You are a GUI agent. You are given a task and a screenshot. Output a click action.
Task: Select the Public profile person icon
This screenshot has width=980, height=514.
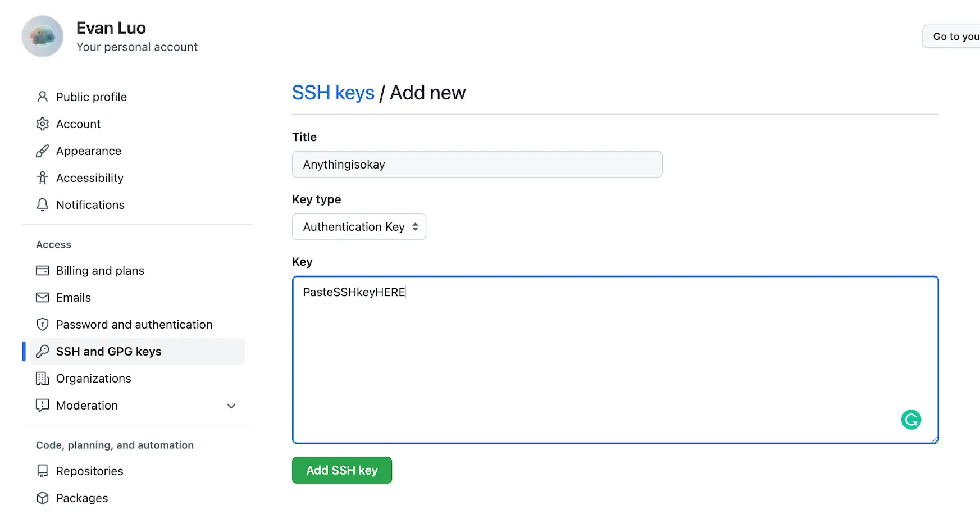click(43, 97)
